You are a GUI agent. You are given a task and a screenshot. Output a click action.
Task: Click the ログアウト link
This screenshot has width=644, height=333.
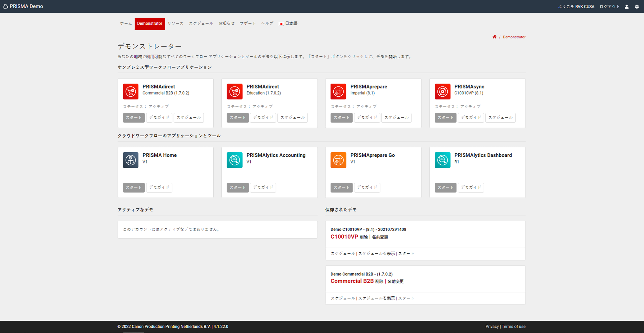point(609,7)
